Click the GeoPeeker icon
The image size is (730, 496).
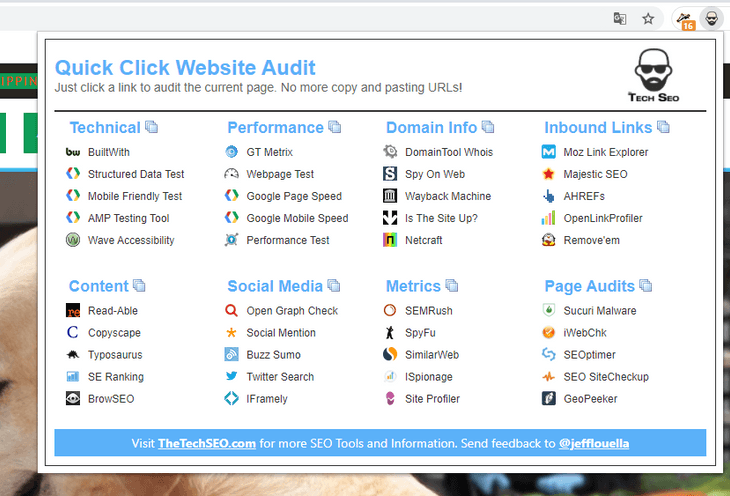coord(549,399)
